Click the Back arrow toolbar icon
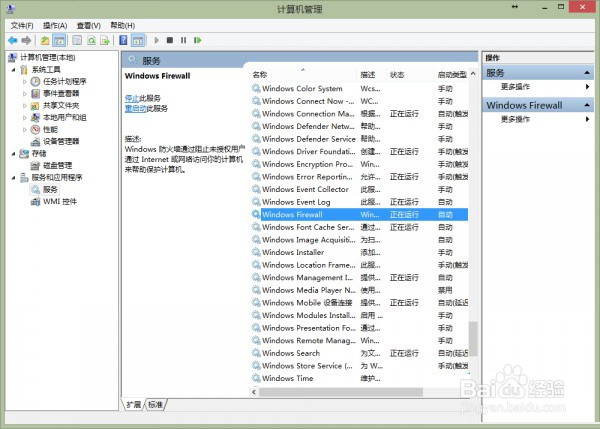The image size is (600, 429). click(x=13, y=40)
